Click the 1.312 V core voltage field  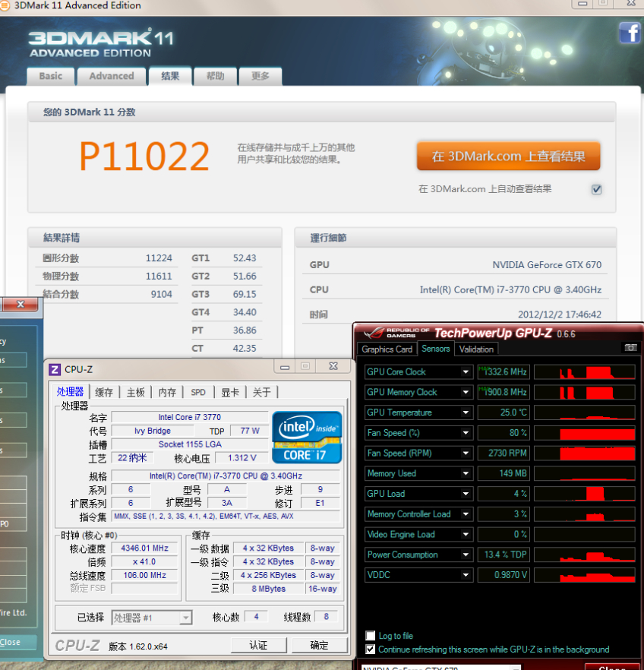coord(242,458)
